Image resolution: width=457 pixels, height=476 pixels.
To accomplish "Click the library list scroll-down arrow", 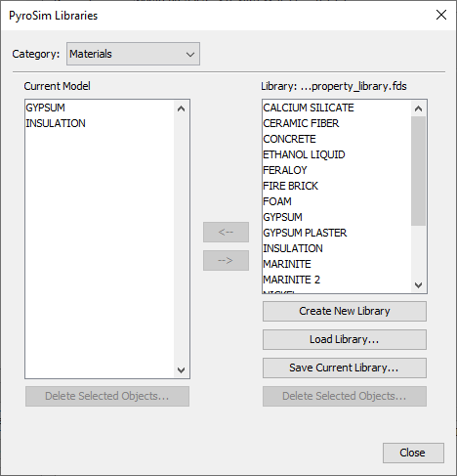I will pos(419,285).
